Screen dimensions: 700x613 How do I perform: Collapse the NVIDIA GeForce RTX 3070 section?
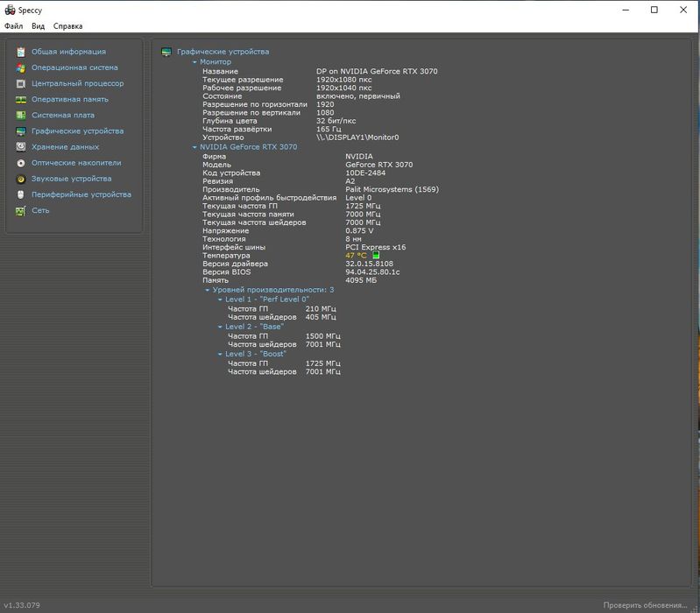194,147
